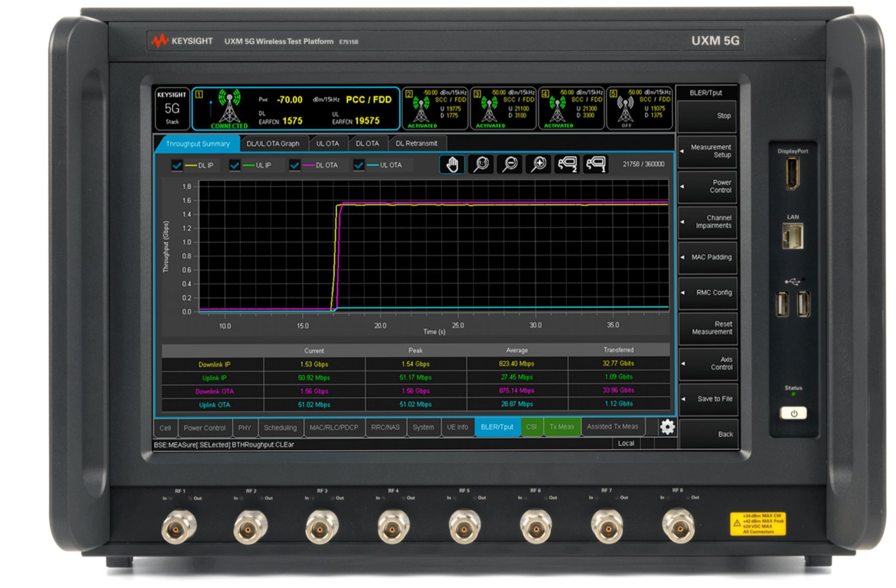Select the hand pan tool
896x588 pixels.
click(x=452, y=164)
